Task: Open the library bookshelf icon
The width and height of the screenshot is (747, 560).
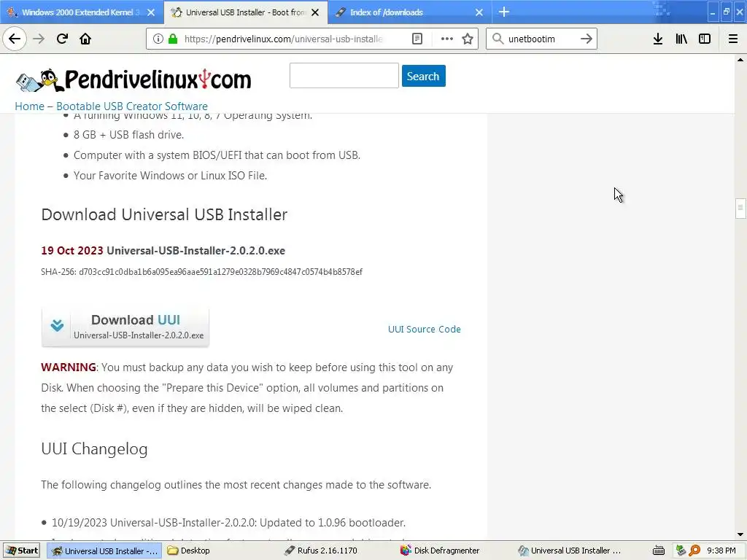Action: point(681,39)
